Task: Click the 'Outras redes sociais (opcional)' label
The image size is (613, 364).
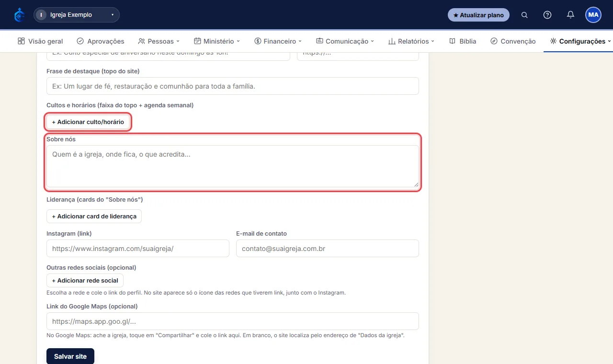Action: pos(91,268)
